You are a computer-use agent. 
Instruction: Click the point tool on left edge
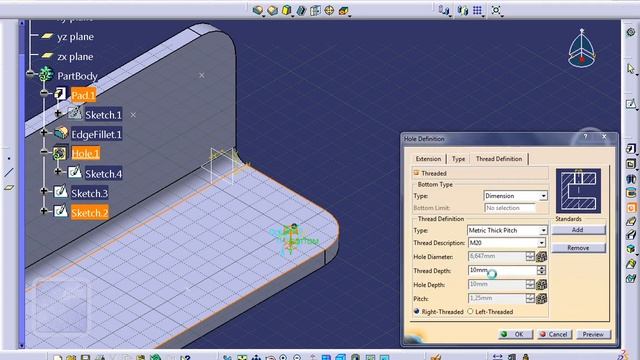click(x=9, y=158)
